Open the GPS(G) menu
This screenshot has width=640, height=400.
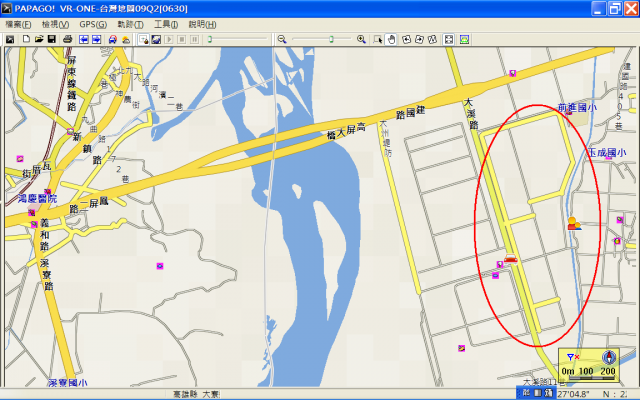(x=93, y=24)
